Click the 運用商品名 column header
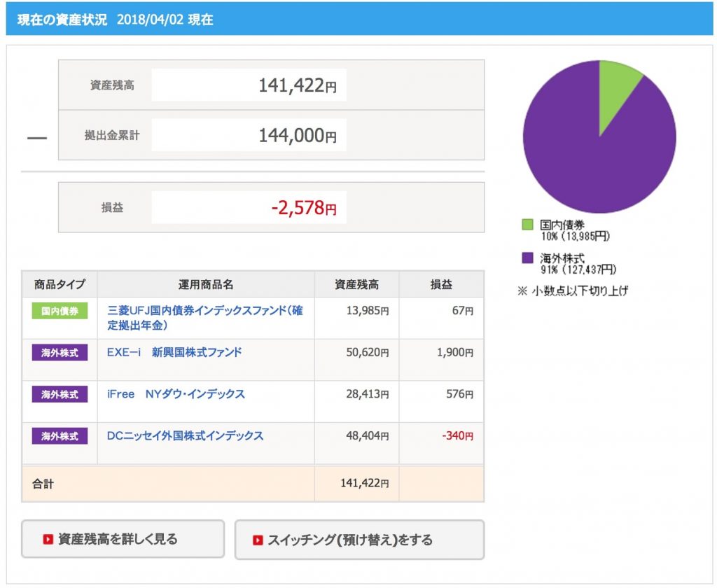This screenshot has width=717, height=588. (x=206, y=284)
